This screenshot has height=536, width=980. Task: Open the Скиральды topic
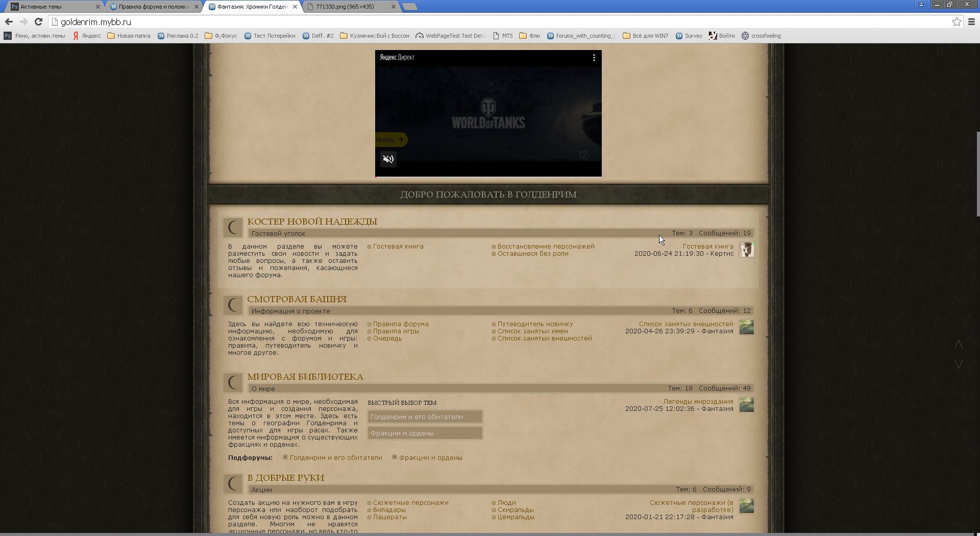516,510
